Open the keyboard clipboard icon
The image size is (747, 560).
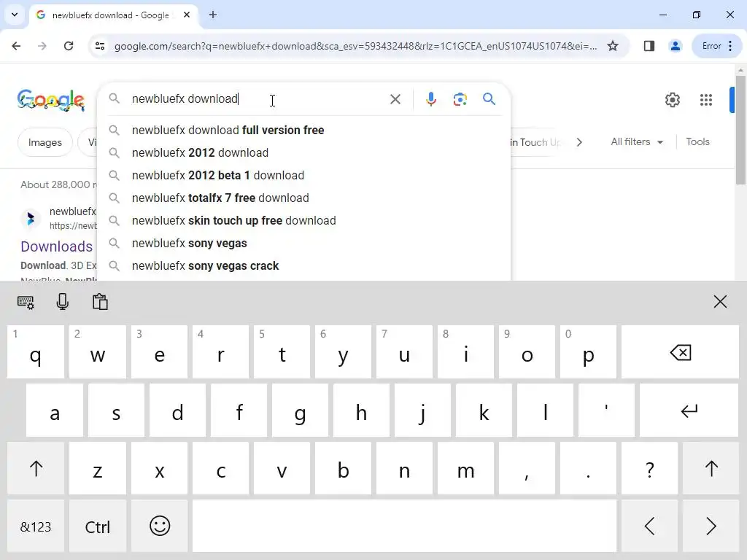pyautogui.click(x=100, y=302)
